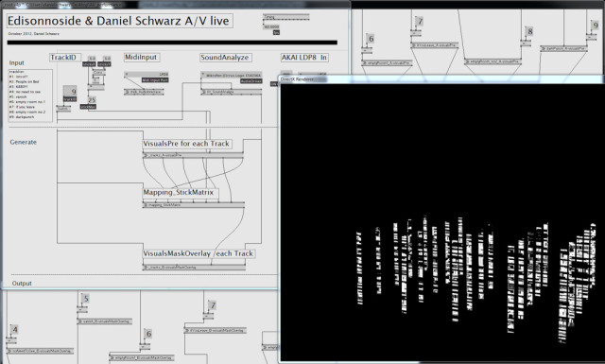Click the emptyRoom1_A.visualPre node
Screen dimensions: 605x364
[387, 63]
